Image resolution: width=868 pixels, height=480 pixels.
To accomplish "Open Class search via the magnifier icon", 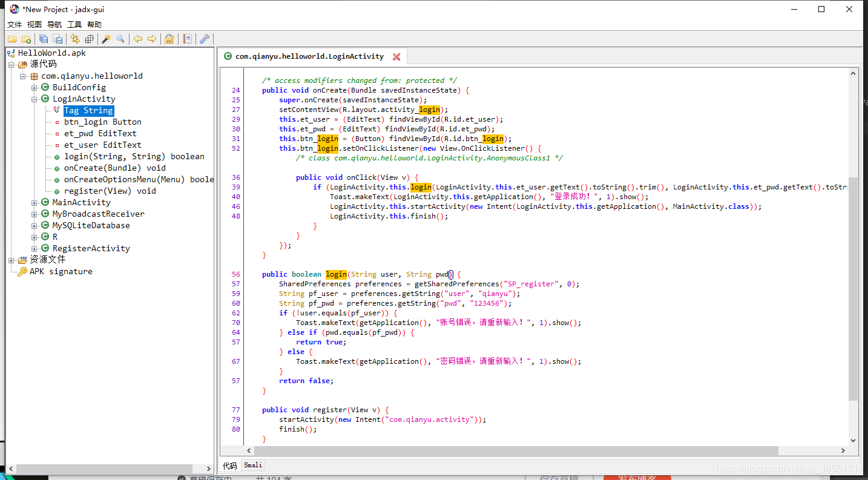I will pyautogui.click(x=120, y=39).
